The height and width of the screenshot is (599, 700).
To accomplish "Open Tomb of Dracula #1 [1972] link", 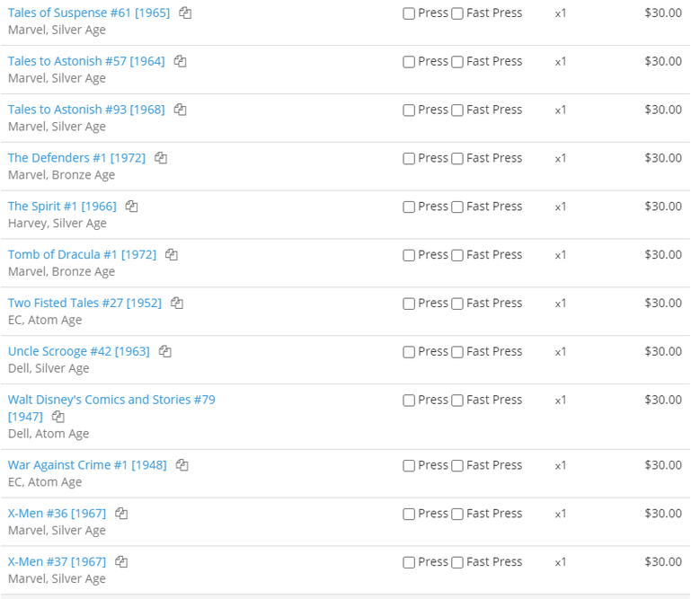I will [x=82, y=255].
